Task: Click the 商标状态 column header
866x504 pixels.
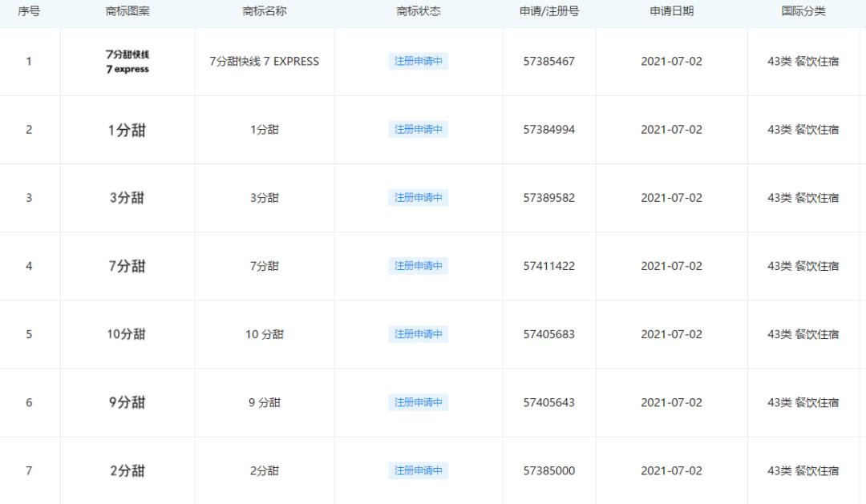Action: click(x=418, y=11)
